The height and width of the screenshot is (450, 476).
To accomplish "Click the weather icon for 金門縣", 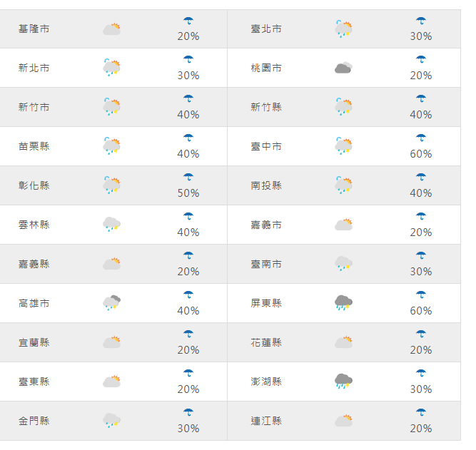I will (x=112, y=421).
